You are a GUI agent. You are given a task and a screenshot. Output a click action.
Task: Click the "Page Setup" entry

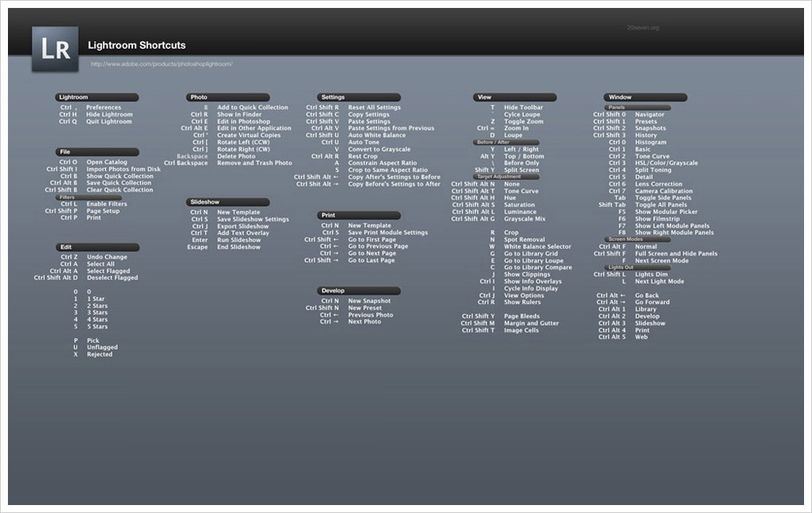click(103, 211)
